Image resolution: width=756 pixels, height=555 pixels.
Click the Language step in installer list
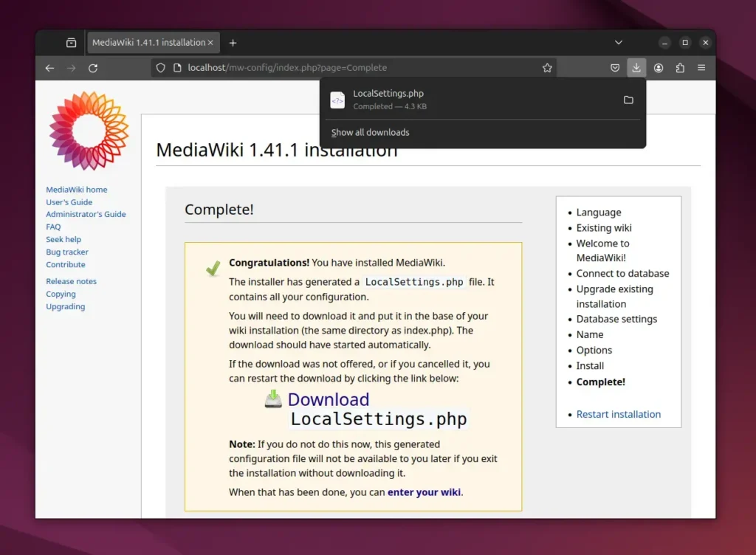pyautogui.click(x=599, y=213)
